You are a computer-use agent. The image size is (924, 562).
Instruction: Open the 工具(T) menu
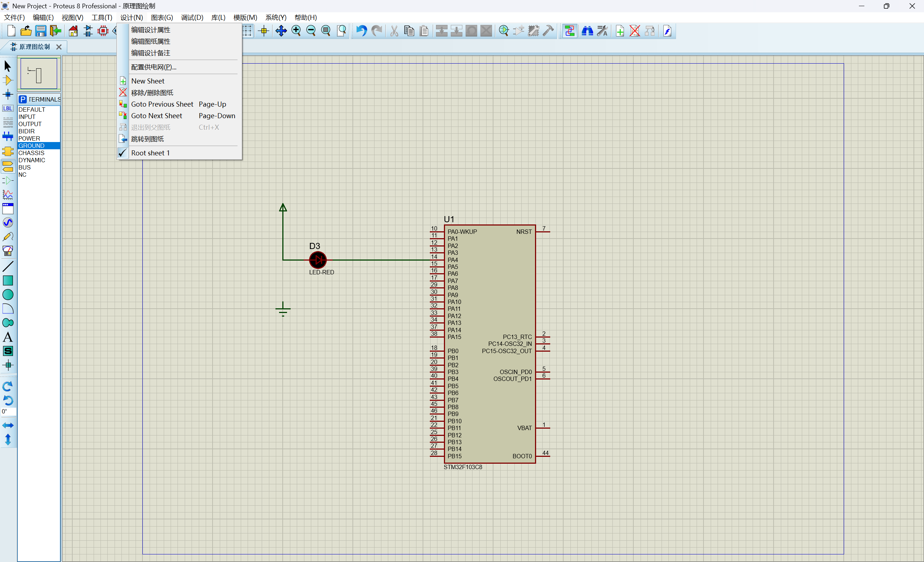(x=102, y=18)
